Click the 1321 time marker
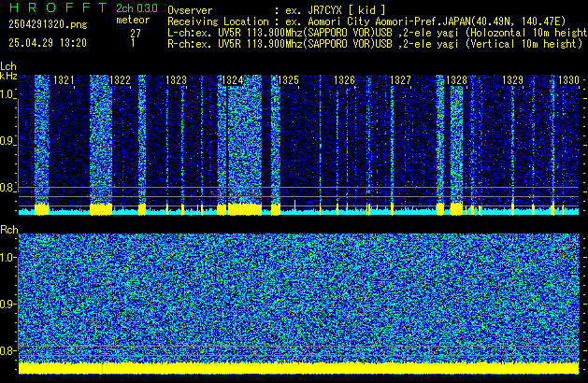 (64, 80)
